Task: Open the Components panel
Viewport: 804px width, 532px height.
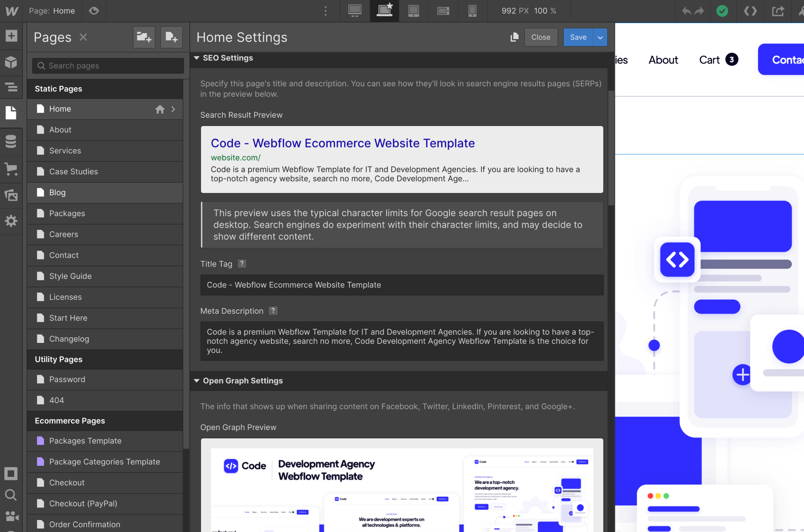Action: coord(11,62)
